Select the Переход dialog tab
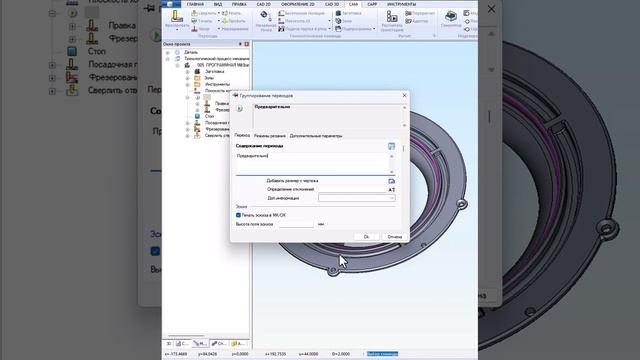 coord(242,135)
